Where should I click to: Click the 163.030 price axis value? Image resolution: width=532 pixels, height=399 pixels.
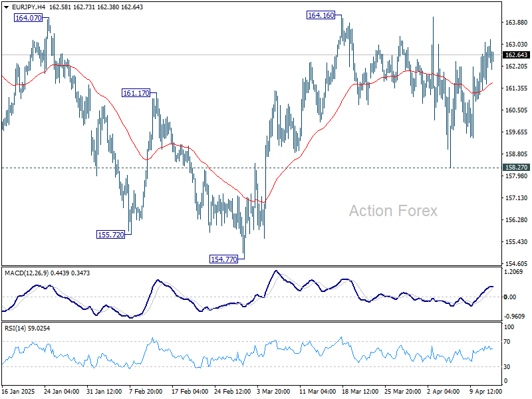(x=517, y=45)
